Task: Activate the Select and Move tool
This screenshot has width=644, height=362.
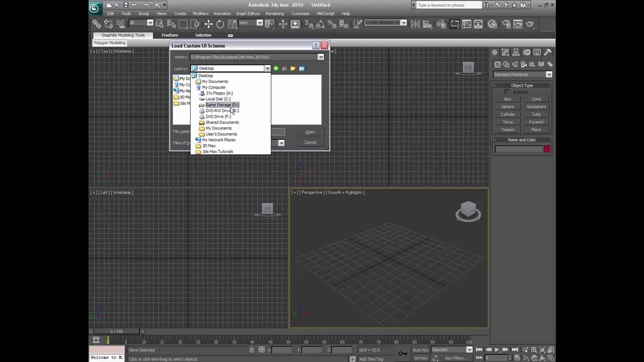Action: tap(208, 24)
